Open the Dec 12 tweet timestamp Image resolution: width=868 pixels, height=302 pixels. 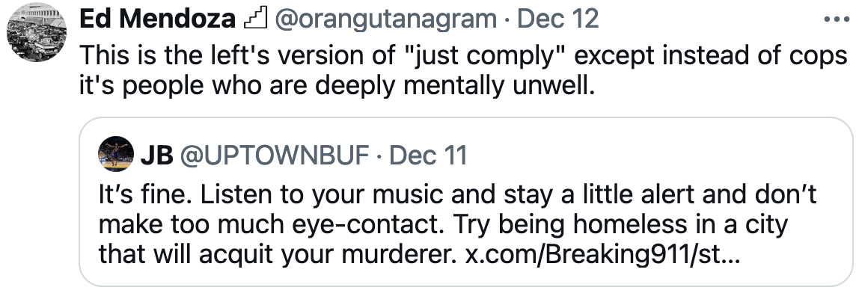(x=557, y=19)
